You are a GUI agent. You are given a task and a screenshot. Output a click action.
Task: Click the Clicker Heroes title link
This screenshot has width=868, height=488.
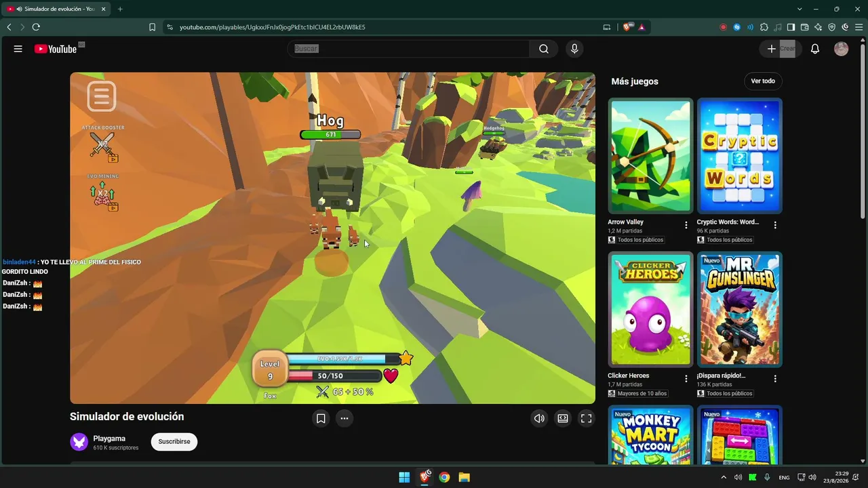click(628, 375)
